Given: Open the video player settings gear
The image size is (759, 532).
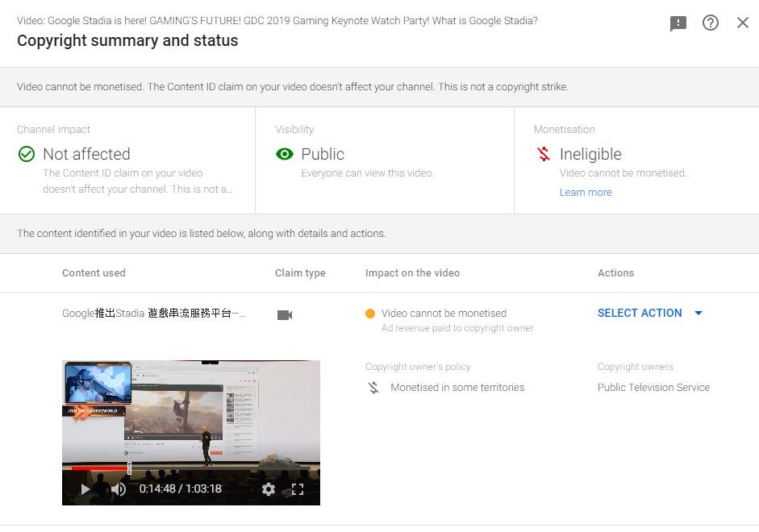Looking at the screenshot, I should pyautogui.click(x=268, y=489).
